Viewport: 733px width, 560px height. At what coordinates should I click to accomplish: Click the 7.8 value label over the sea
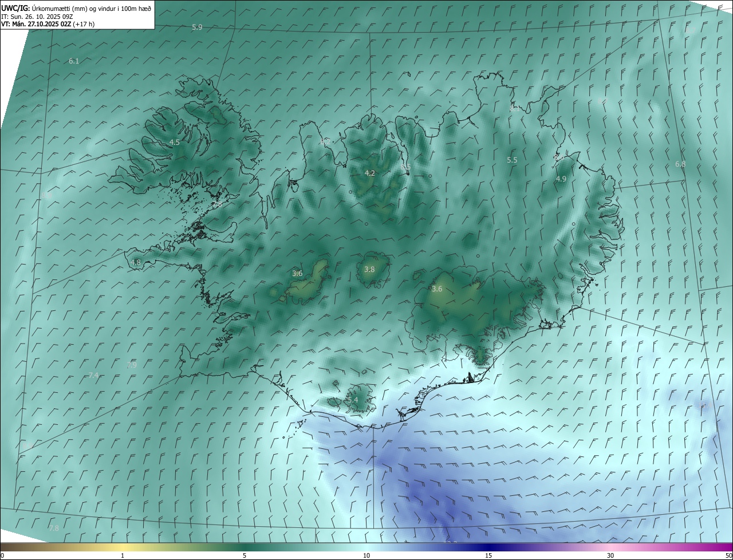pos(54,528)
